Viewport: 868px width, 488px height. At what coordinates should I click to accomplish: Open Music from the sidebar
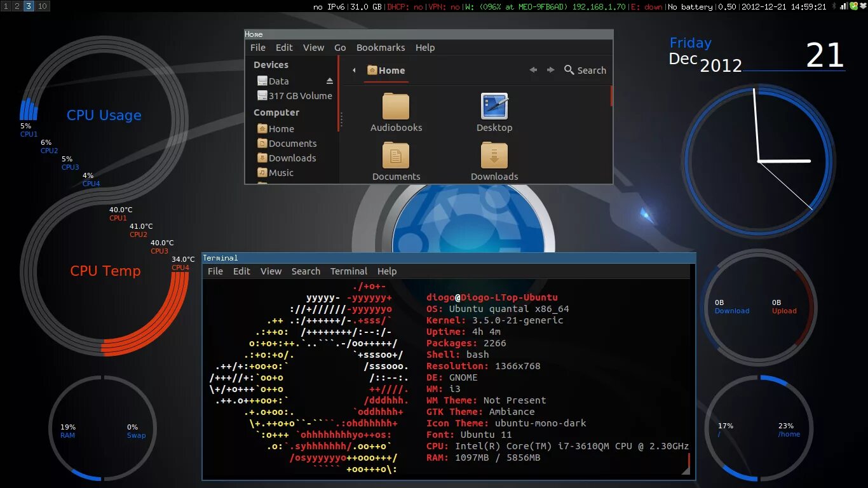click(275, 173)
